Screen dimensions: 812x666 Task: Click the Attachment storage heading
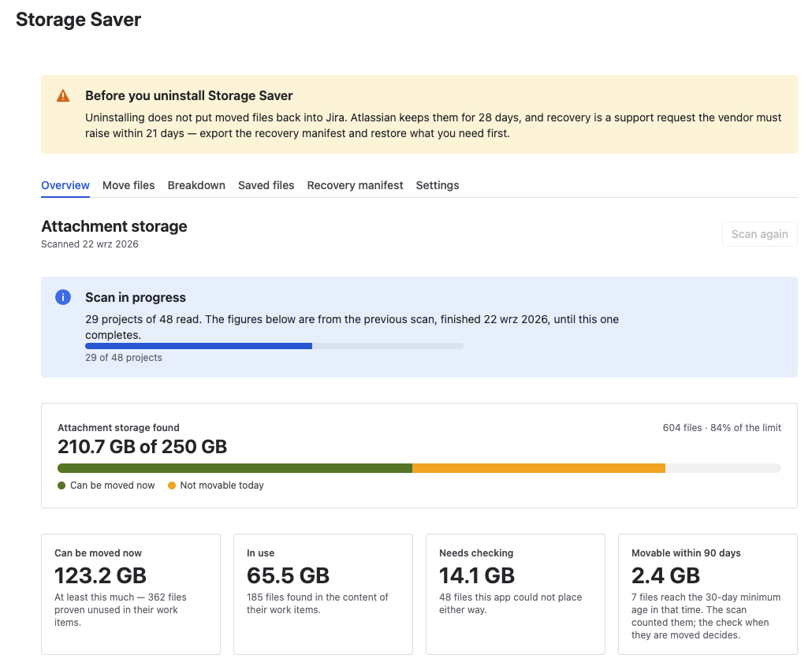click(114, 226)
